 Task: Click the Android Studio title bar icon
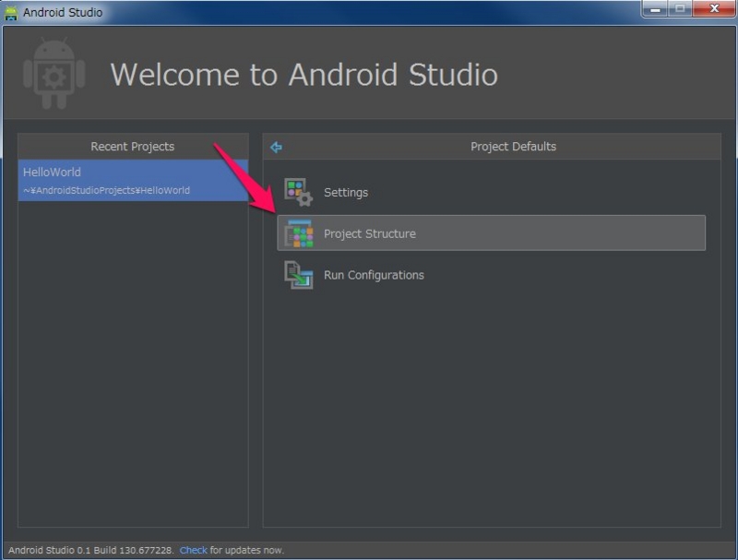click(11, 12)
